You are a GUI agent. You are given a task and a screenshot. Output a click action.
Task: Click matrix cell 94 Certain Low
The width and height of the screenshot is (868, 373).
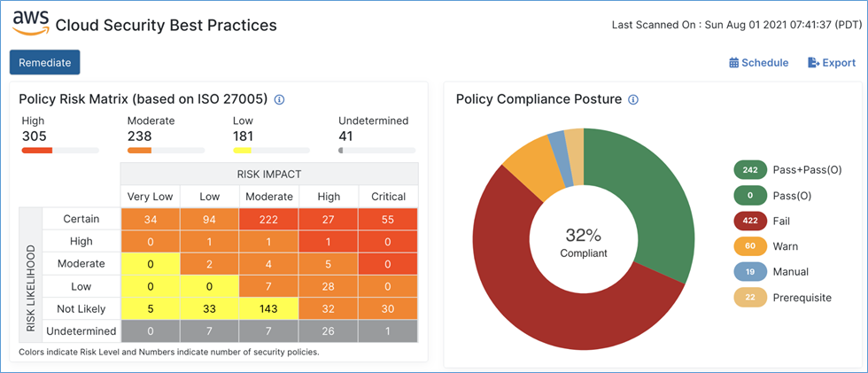click(x=210, y=219)
